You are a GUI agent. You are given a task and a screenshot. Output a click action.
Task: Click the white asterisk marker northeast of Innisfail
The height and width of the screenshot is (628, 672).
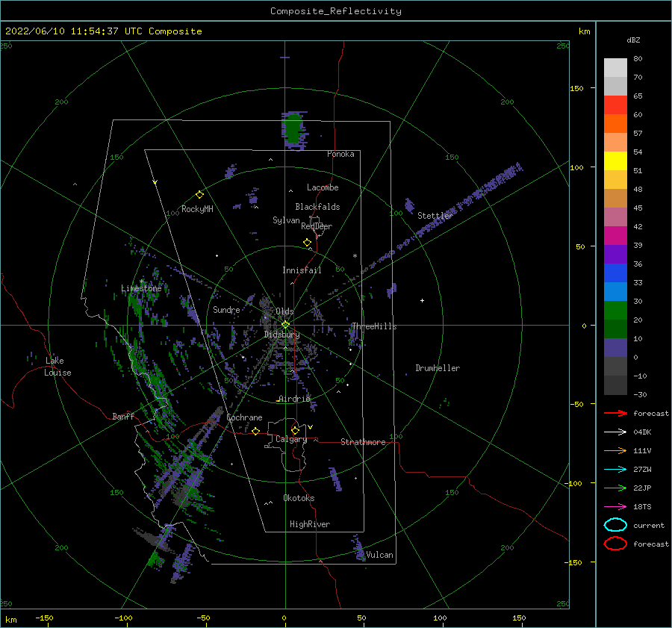click(355, 256)
